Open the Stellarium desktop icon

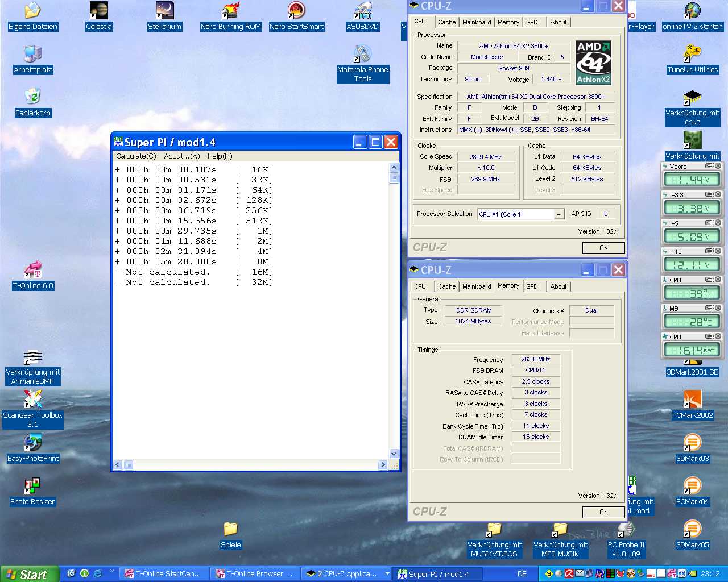coord(164,16)
